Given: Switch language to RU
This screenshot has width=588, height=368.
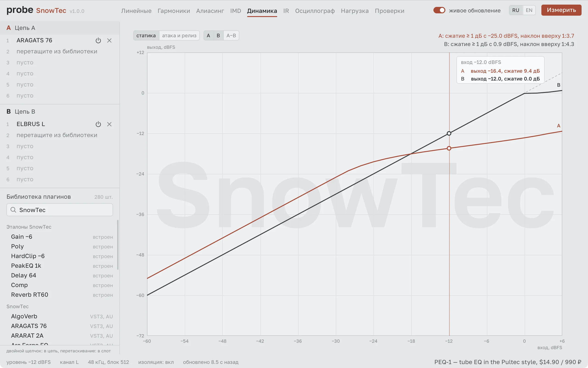Looking at the screenshot, I should click(x=516, y=10).
